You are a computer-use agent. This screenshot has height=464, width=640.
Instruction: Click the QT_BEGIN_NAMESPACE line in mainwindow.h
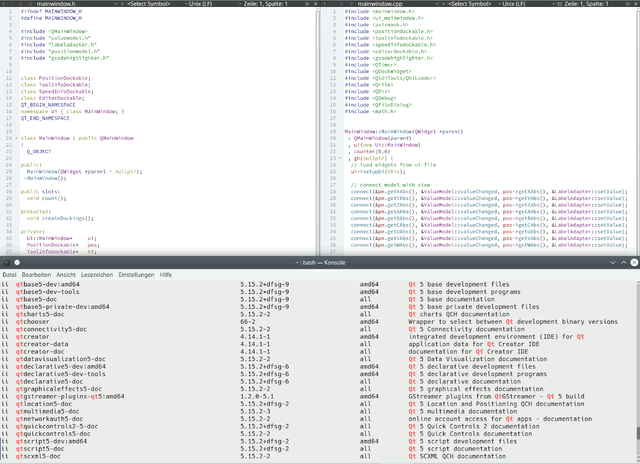[48, 105]
